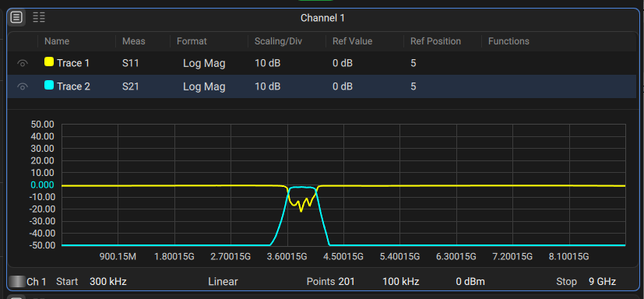The width and height of the screenshot is (644, 299).
Task: Click the 50.00 top axis label
Action: [x=42, y=125]
